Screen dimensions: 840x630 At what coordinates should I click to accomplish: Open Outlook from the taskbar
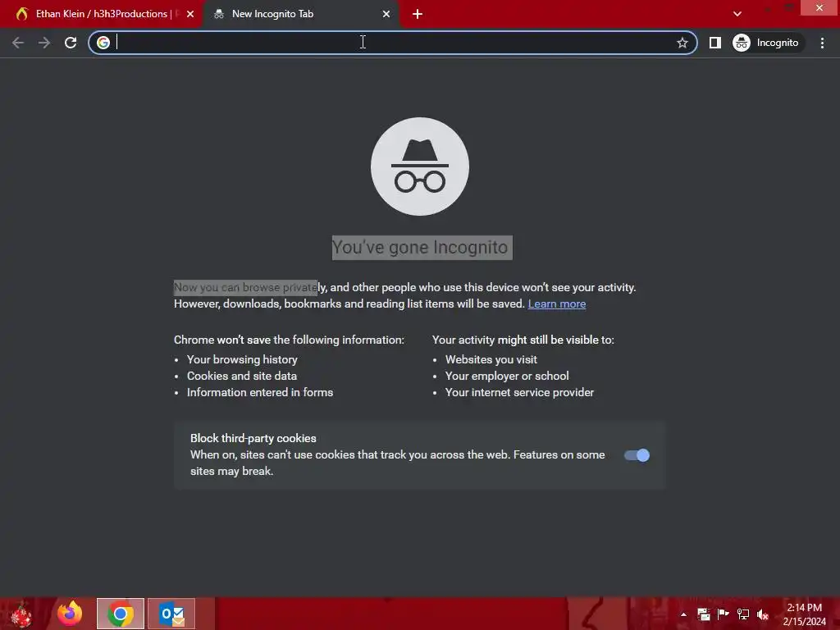point(171,614)
